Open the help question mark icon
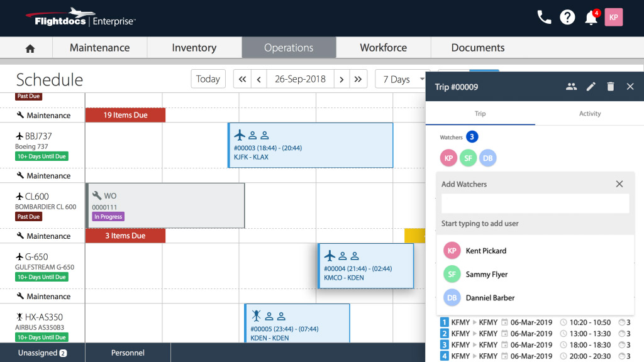Screen dimensions: 644x362 (x=567, y=17)
